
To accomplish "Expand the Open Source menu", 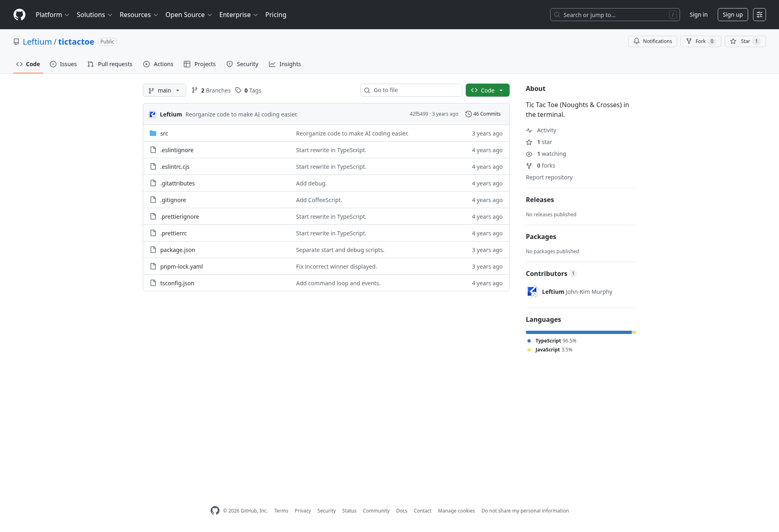I will tap(189, 15).
